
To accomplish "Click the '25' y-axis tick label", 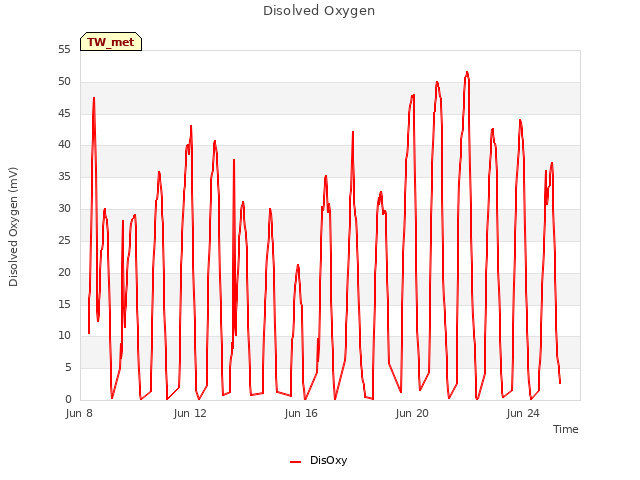I will click(x=64, y=240).
